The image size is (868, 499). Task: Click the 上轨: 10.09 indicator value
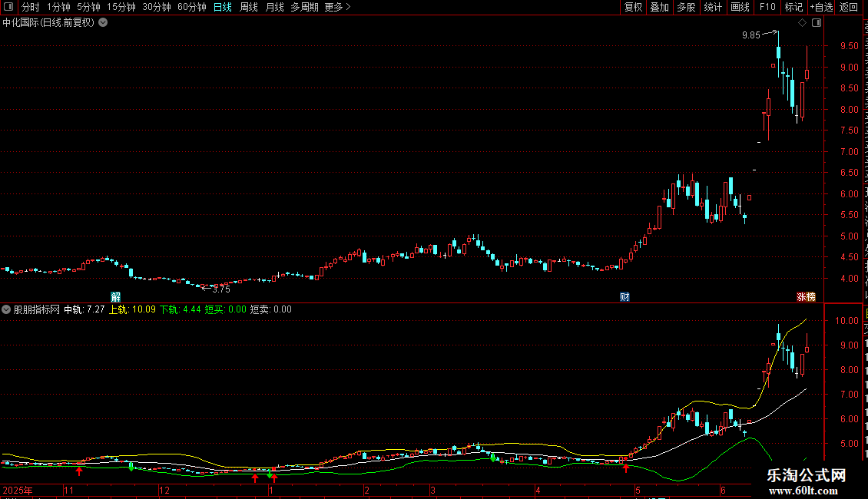tap(132, 310)
